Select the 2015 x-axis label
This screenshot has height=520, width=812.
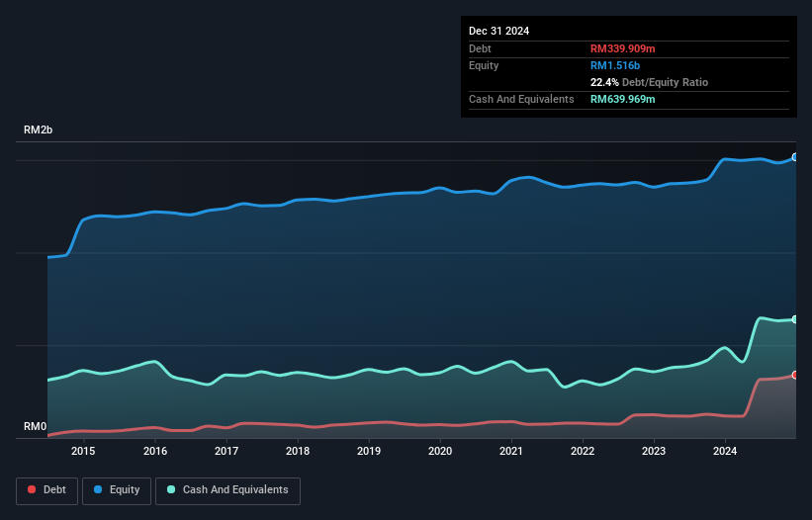[83, 452]
